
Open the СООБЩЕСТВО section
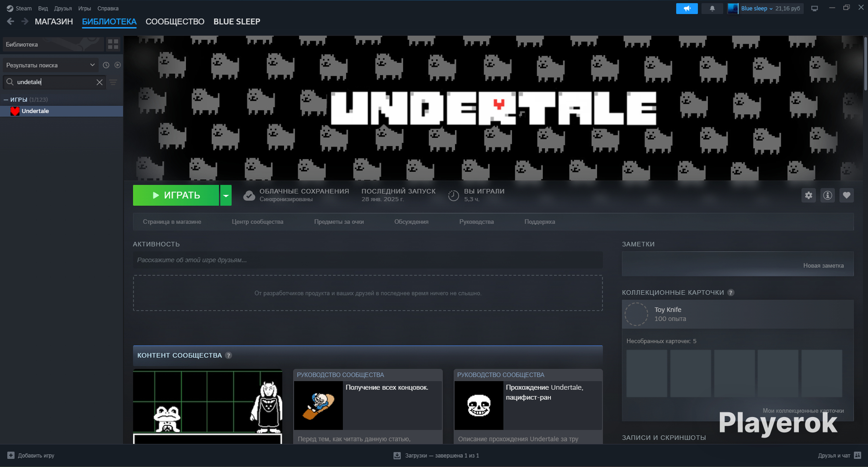[x=175, y=21]
